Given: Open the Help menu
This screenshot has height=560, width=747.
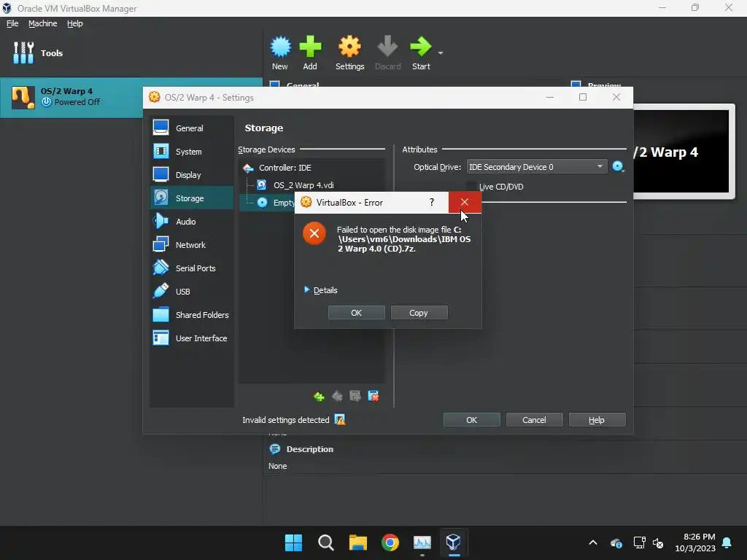Looking at the screenshot, I should (x=75, y=23).
